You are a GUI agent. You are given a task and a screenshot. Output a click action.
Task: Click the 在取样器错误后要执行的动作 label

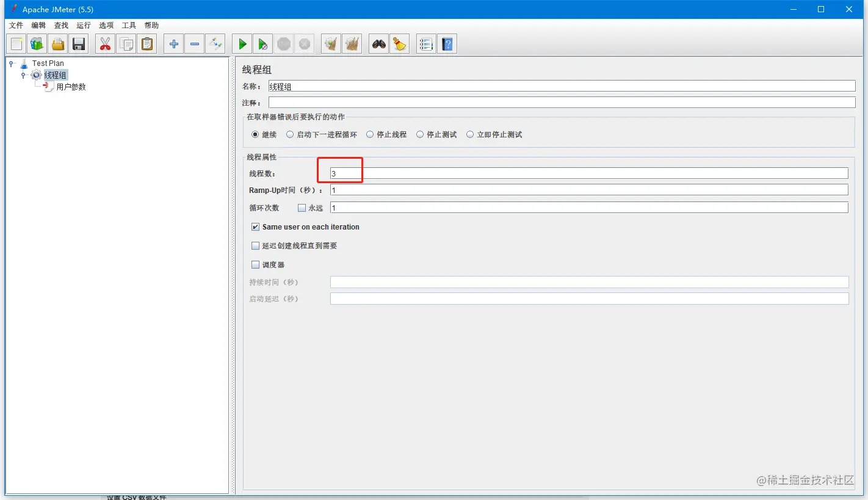click(x=296, y=117)
